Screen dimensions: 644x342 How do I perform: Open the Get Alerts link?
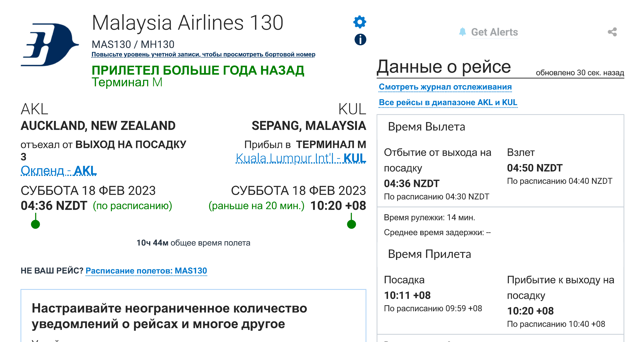point(494,32)
